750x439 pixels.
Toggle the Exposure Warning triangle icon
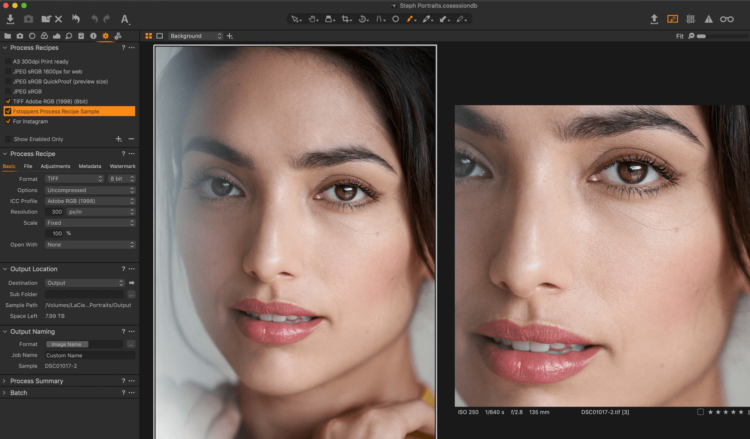pos(708,19)
